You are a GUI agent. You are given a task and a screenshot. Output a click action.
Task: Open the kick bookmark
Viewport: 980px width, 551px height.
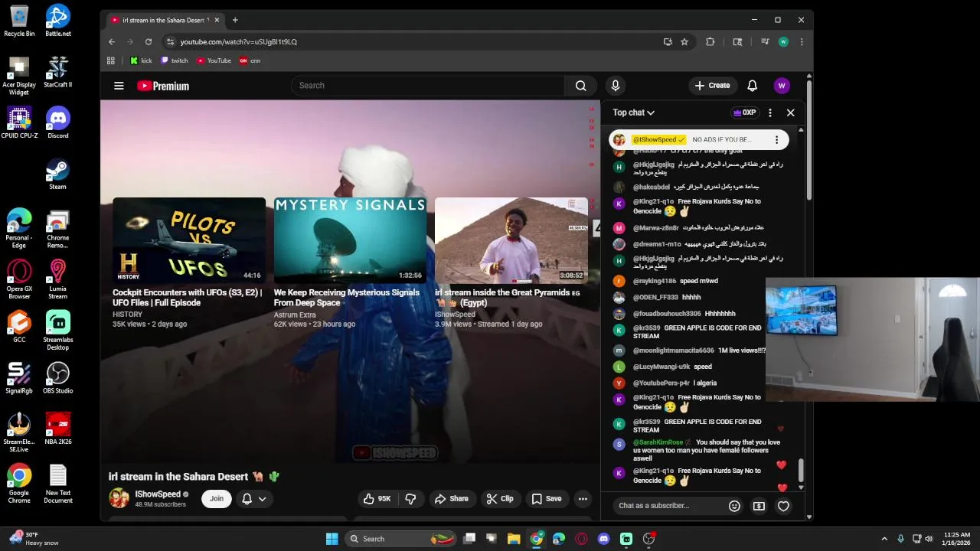click(x=141, y=60)
